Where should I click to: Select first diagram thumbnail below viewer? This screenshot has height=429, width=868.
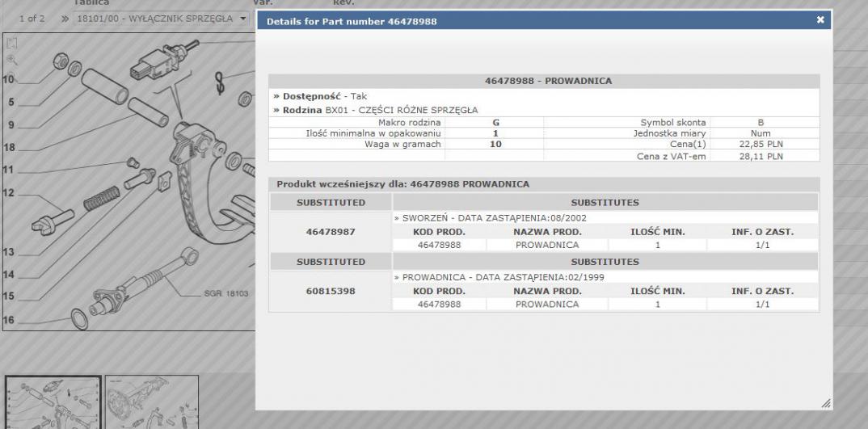point(53,402)
